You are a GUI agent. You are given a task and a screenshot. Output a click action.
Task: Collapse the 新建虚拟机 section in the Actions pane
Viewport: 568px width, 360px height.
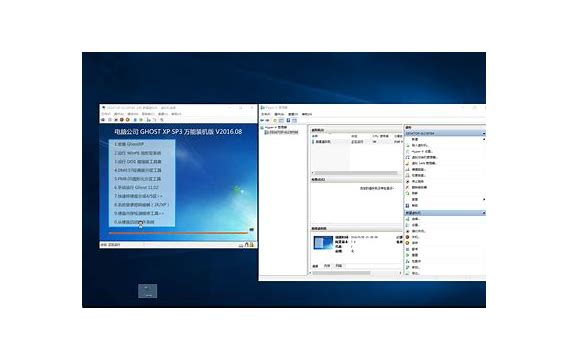(484, 213)
